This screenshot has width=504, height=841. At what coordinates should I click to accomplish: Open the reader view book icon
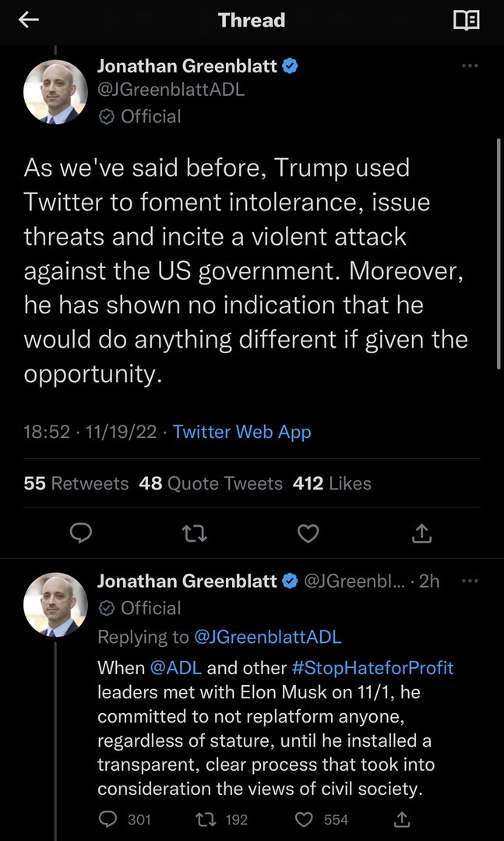(466, 20)
